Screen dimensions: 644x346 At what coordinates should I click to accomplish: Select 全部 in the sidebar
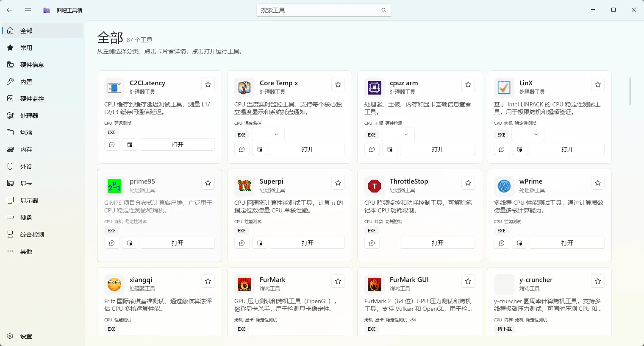coord(42,31)
